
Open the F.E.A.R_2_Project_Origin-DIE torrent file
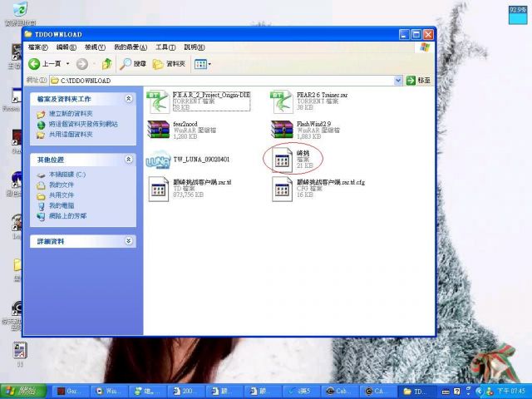(x=158, y=101)
